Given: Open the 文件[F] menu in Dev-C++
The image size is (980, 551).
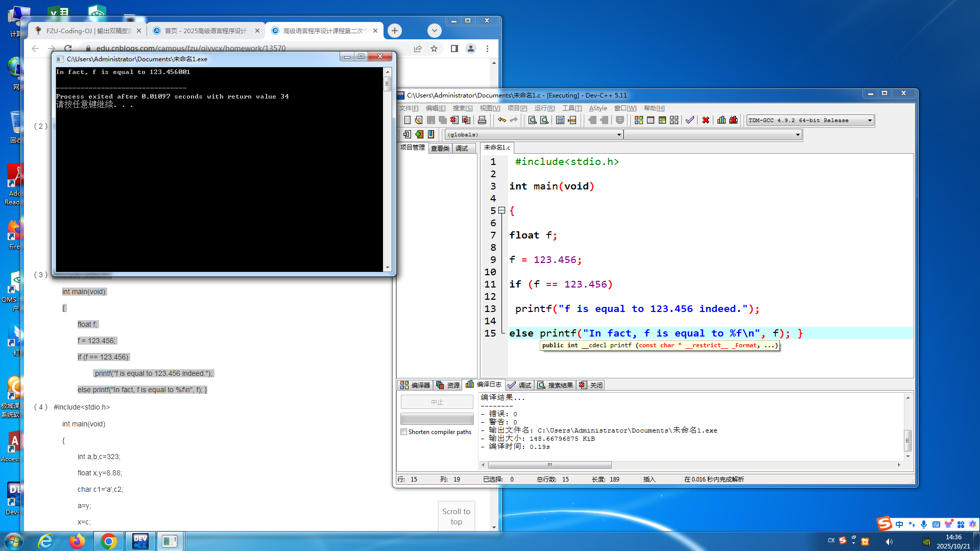Looking at the screenshot, I should click(409, 108).
